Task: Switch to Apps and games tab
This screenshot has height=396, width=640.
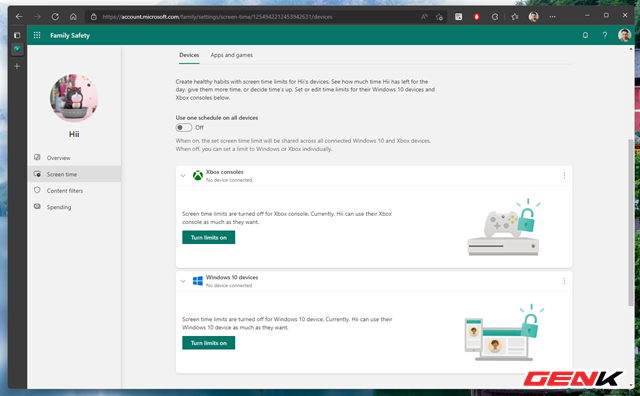Action: coord(231,55)
